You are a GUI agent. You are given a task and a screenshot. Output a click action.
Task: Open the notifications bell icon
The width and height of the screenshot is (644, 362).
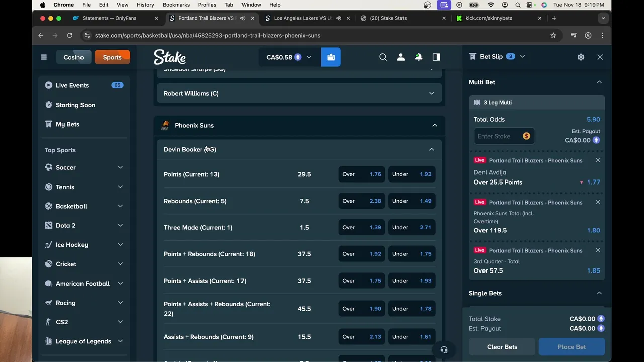tap(419, 57)
